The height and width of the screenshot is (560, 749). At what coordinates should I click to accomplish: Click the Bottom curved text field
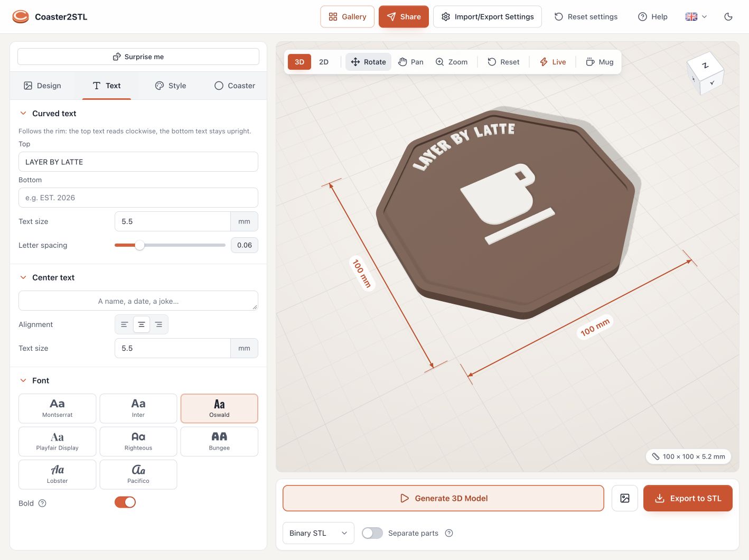138,198
